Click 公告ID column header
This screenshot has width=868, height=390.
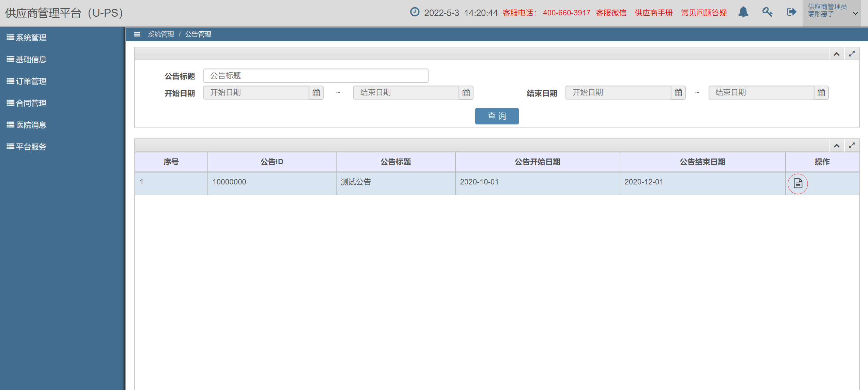(272, 162)
